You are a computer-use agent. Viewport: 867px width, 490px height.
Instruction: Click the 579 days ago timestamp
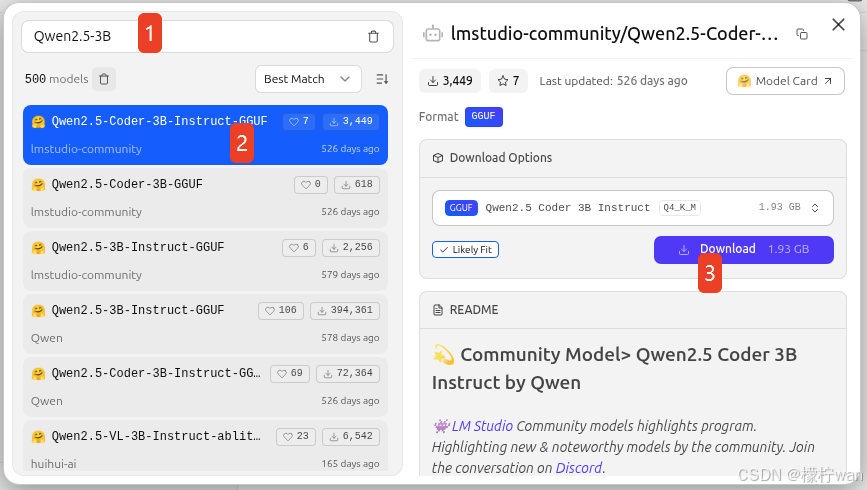click(x=350, y=274)
